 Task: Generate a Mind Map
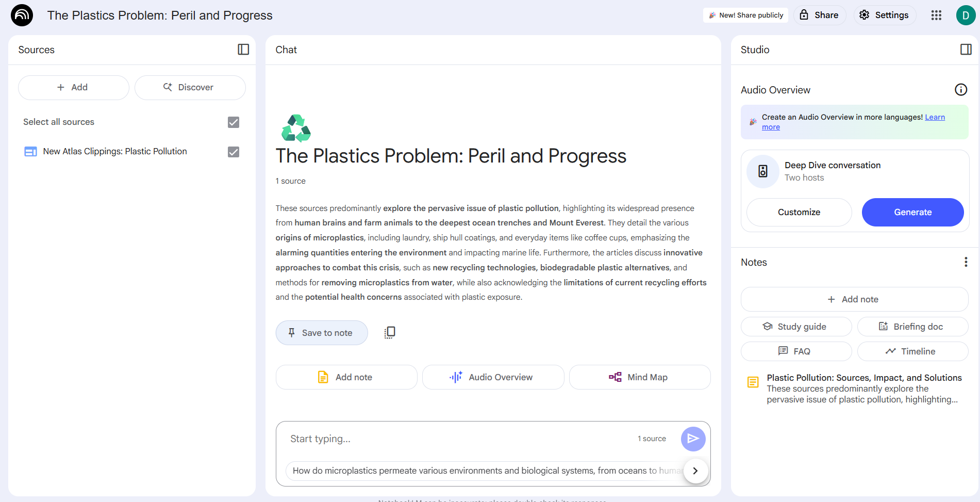[x=639, y=377]
